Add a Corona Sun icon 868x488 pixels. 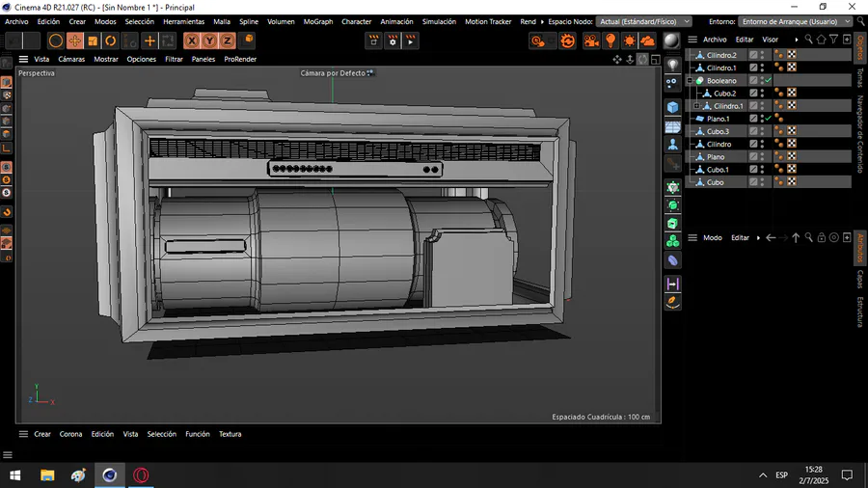point(629,41)
